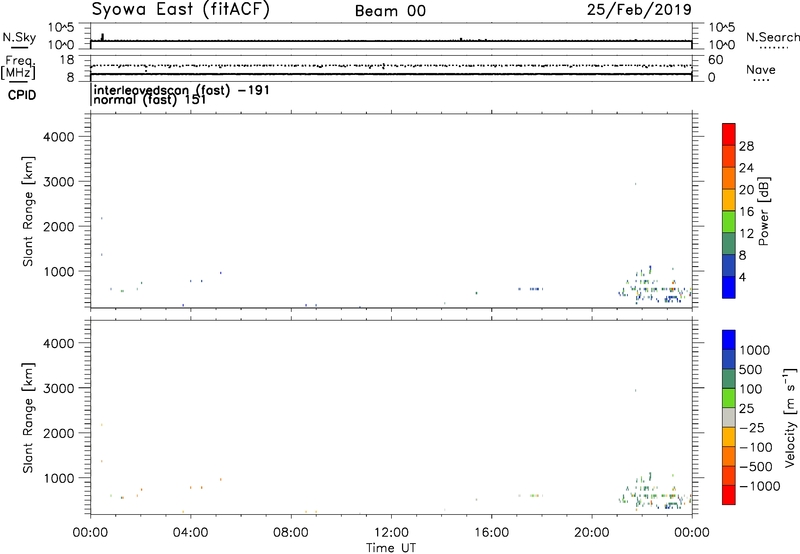Select the '2000' tick of the velocity panel
The image size is (800, 554).
[59, 433]
